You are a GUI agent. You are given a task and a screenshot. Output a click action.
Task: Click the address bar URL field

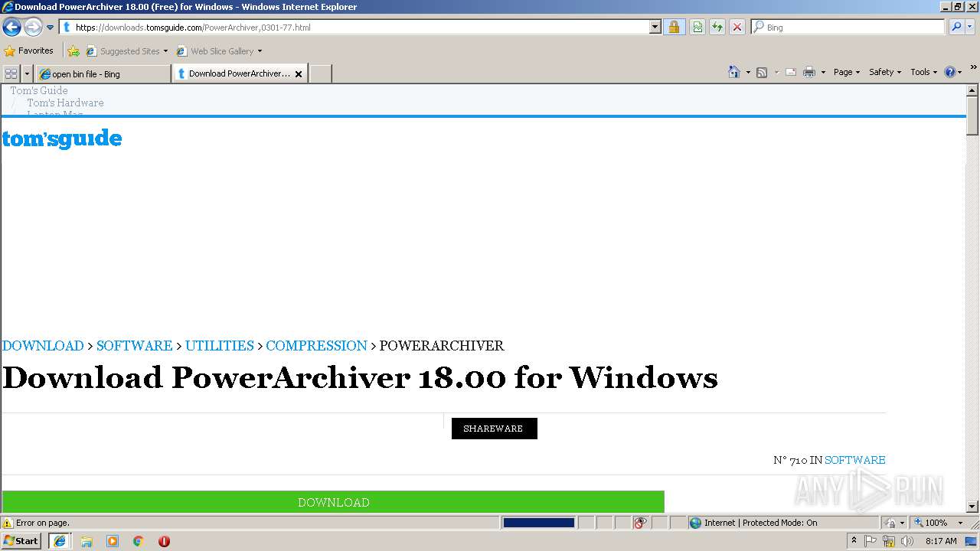pyautogui.click(x=354, y=28)
